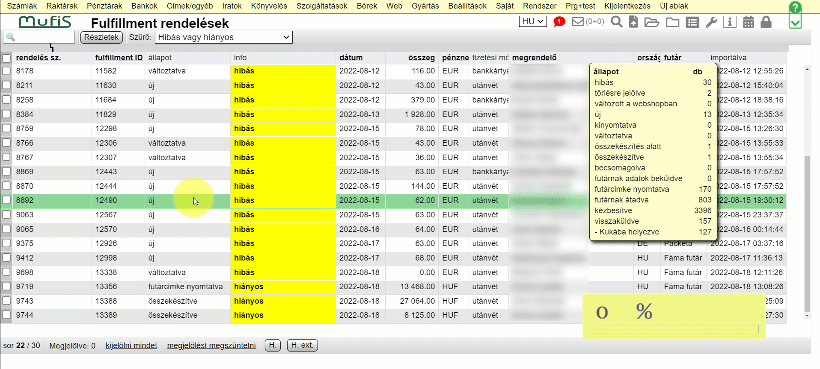Sort by the fulfillment ID column header
This screenshot has width=820, height=369.
tap(119, 57)
